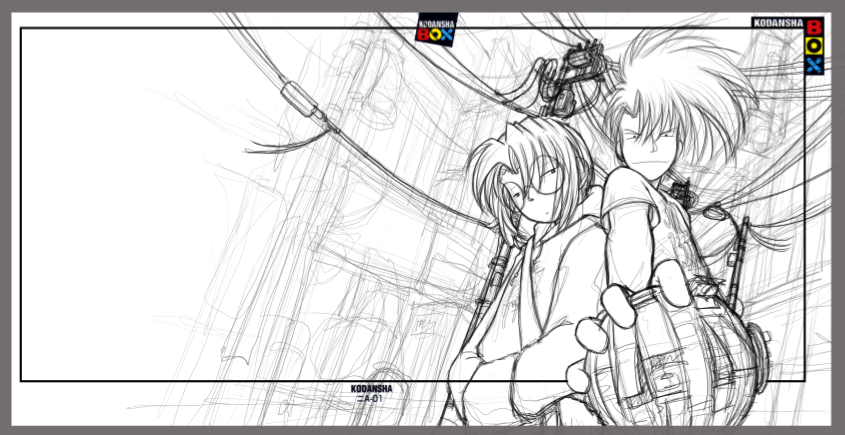Click the red B block in the vertical logo

pos(814,28)
